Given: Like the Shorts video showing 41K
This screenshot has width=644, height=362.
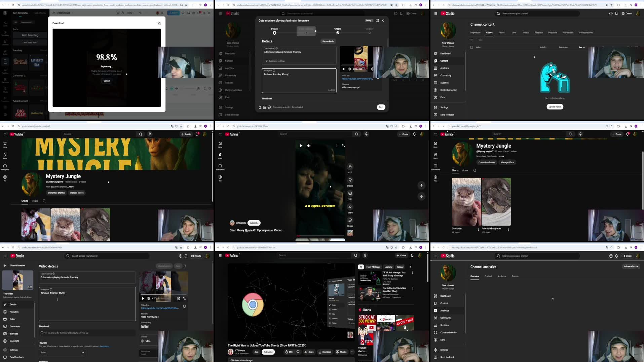Looking at the screenshot, I should (x=350, y=166).
